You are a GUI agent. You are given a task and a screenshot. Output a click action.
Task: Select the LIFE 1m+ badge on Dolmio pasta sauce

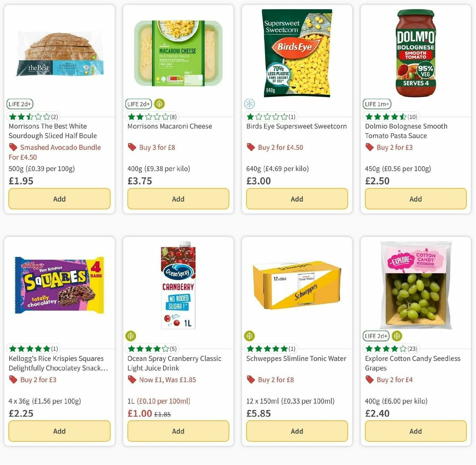pos(376,104)
